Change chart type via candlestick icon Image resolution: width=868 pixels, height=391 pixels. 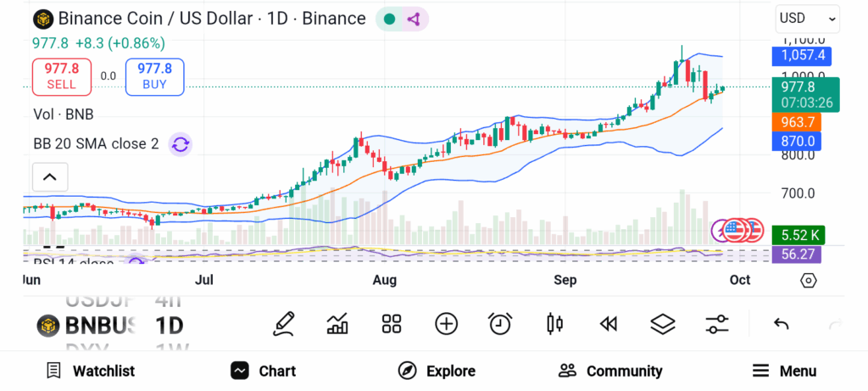click(x=555, y=323)
